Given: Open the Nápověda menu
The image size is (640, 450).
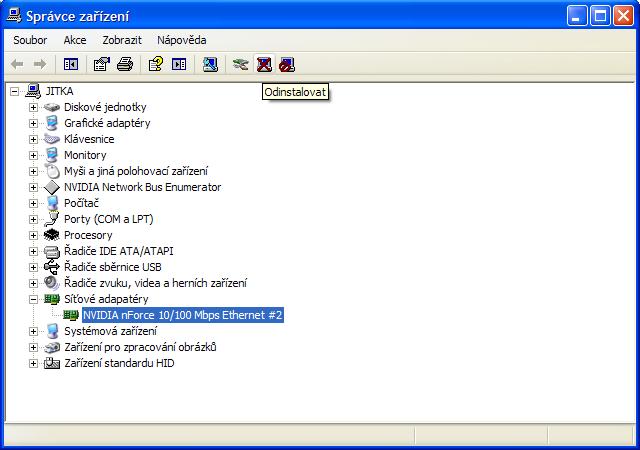Looking at the screenshot, I should [x=182, y=40].
